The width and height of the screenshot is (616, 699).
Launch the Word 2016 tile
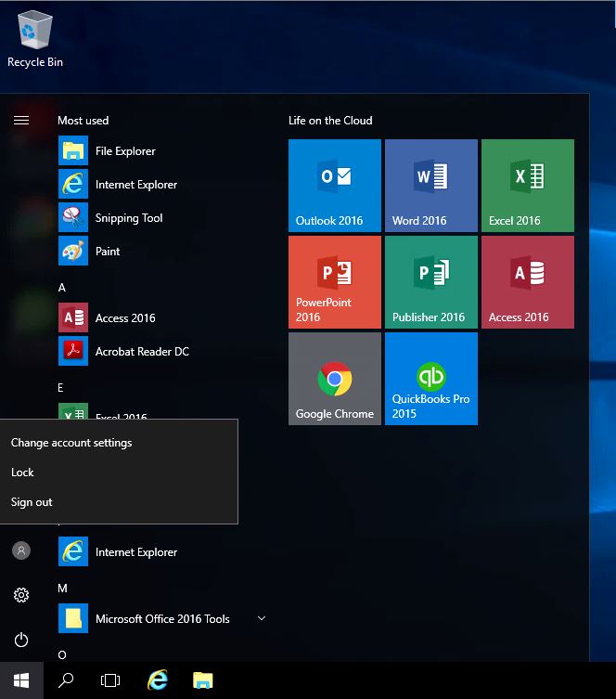tap(431, 186)
